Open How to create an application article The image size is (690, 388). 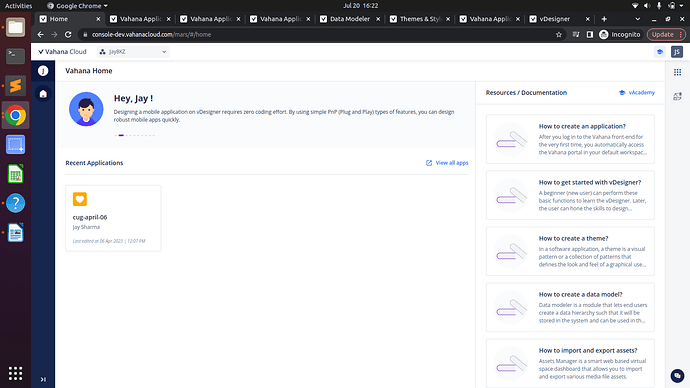pos(570,139)
